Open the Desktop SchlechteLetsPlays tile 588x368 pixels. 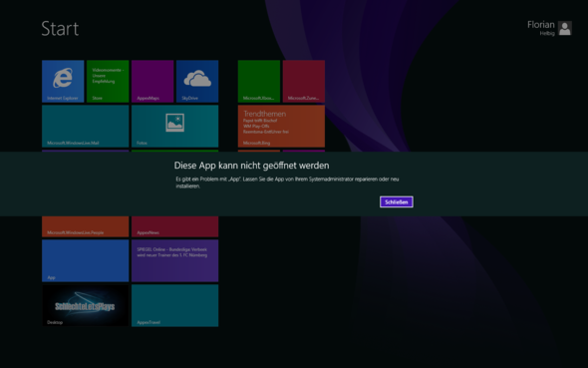(x=86, y=305)
